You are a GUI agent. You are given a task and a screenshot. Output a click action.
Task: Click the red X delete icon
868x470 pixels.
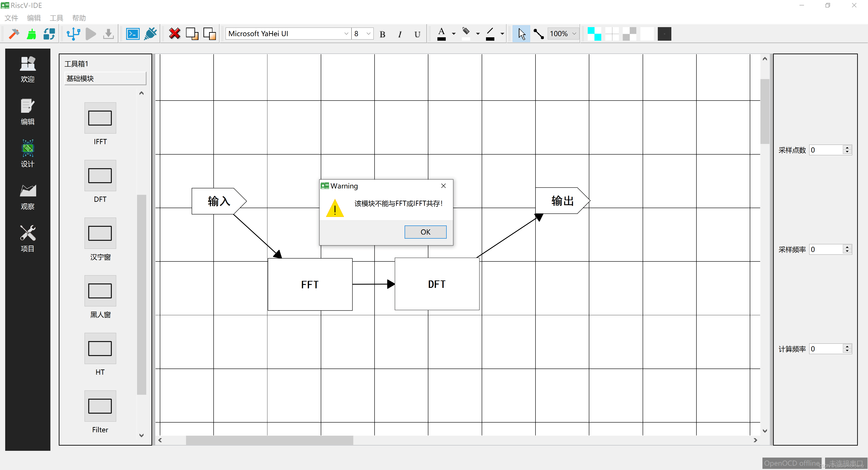[175, 34]
